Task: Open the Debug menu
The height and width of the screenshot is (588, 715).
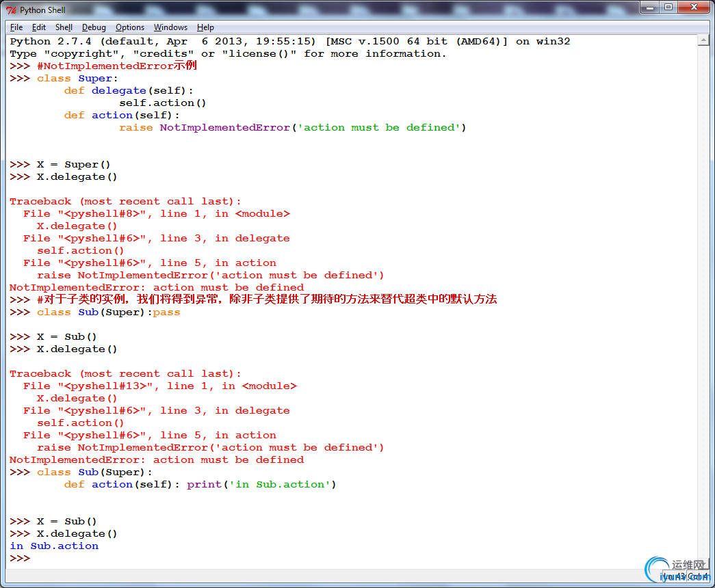Action: pos(94,27)
